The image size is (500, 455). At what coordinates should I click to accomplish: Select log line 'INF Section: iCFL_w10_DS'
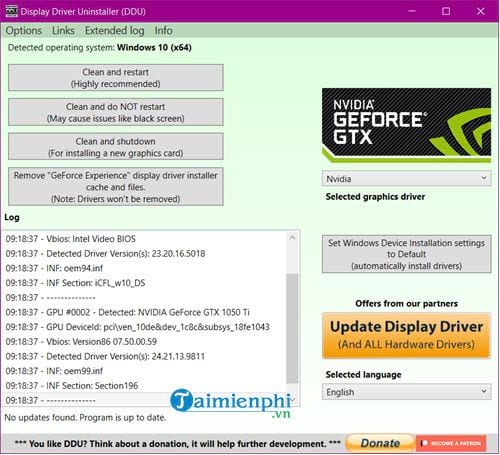[x=75, y=283]
